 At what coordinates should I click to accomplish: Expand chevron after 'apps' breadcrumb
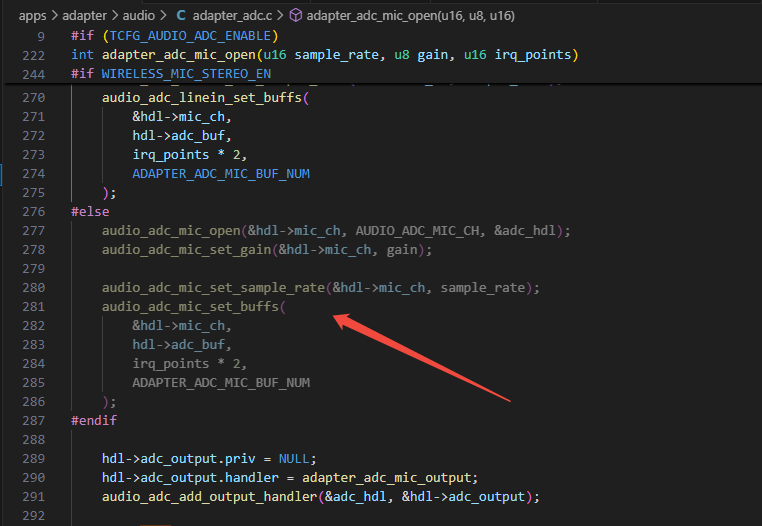click(x=54, y=16)
